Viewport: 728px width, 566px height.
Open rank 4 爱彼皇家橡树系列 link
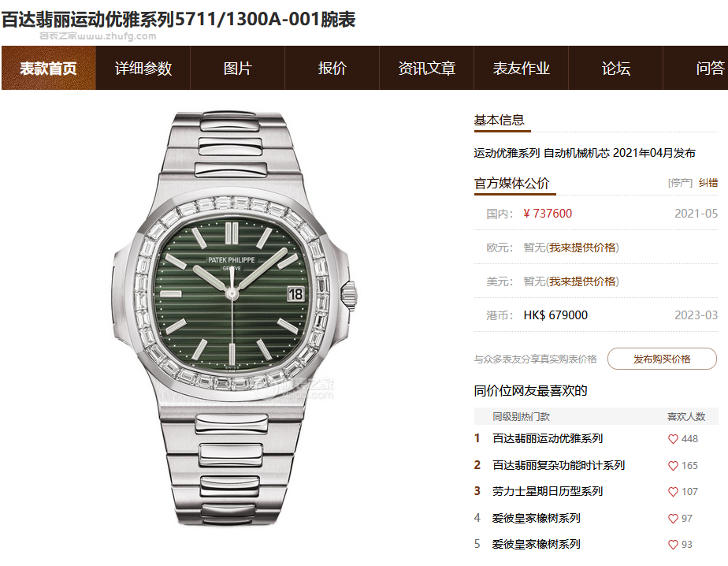click(x=537, y=518)
